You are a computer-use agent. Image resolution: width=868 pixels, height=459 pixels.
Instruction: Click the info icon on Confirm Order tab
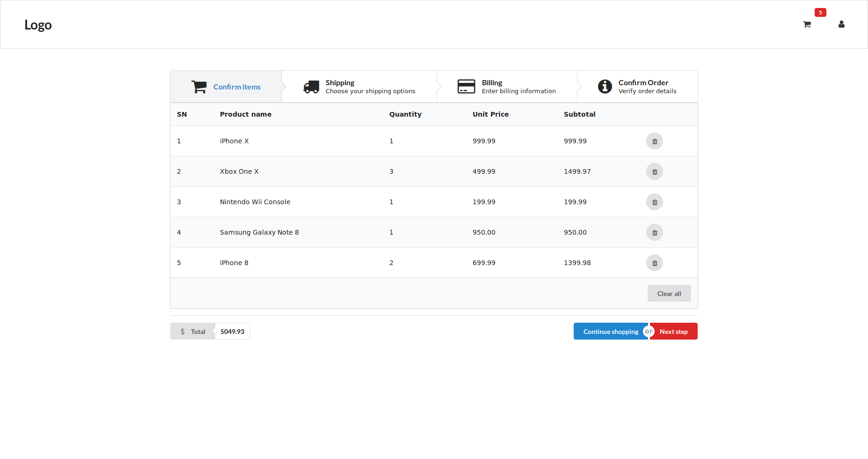(x=605, y=86)
